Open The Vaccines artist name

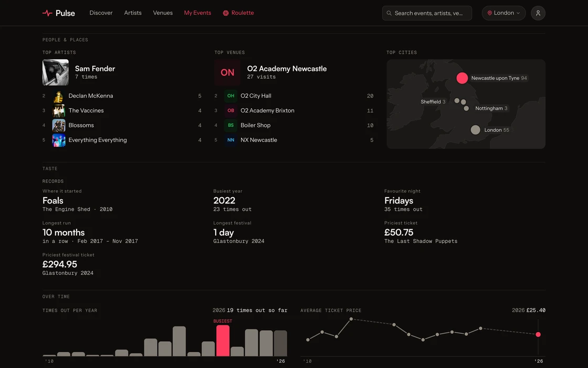[x=86, y=110]
